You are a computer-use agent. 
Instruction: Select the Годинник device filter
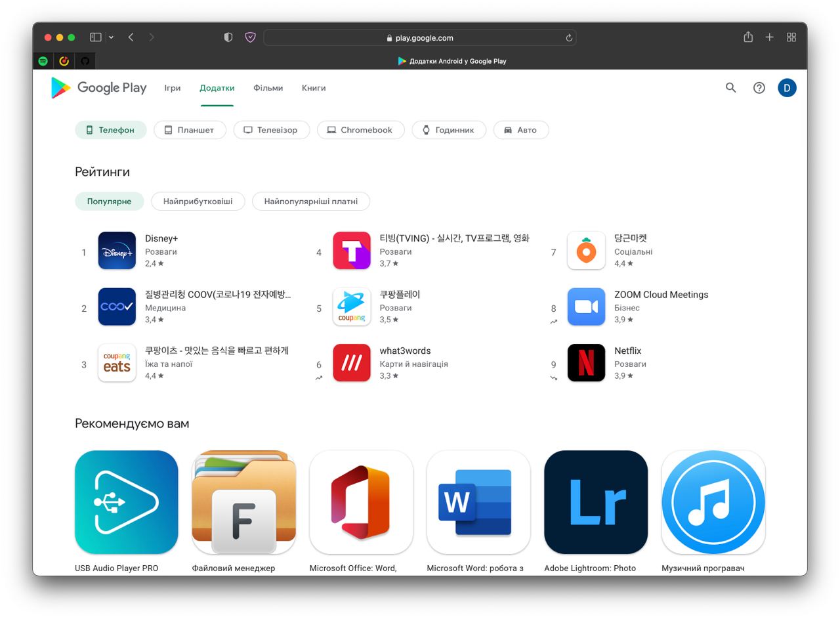coord(449,130)
